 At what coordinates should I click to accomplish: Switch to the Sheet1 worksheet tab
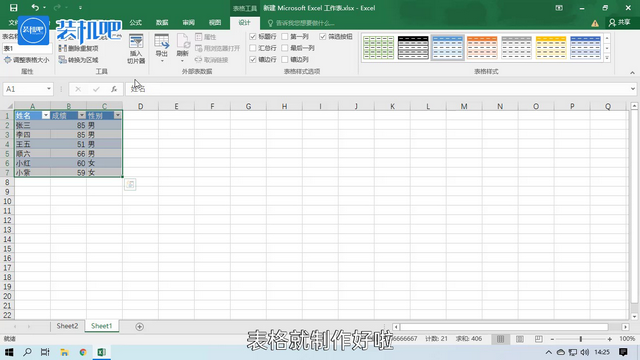tap(102, 326)
